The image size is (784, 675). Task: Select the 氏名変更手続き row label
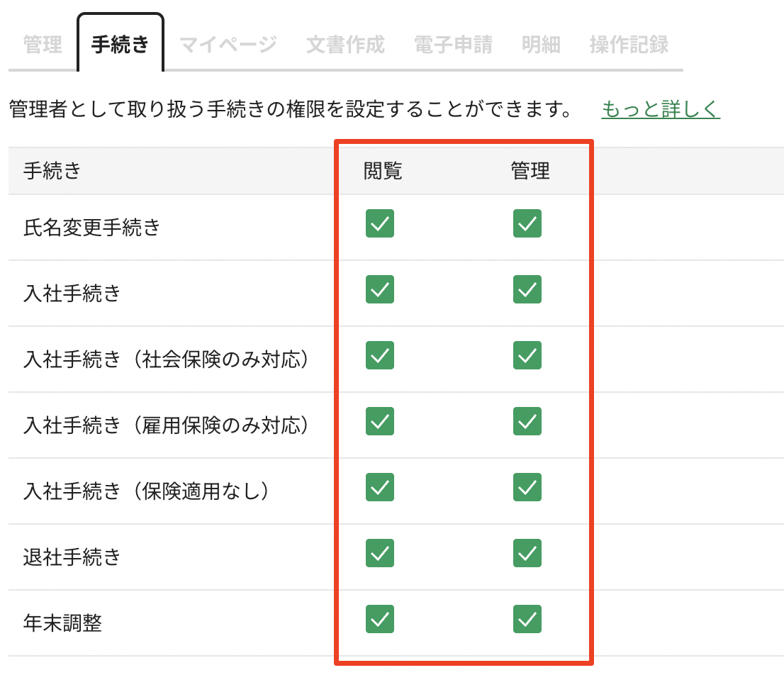(x=92, y=228)
